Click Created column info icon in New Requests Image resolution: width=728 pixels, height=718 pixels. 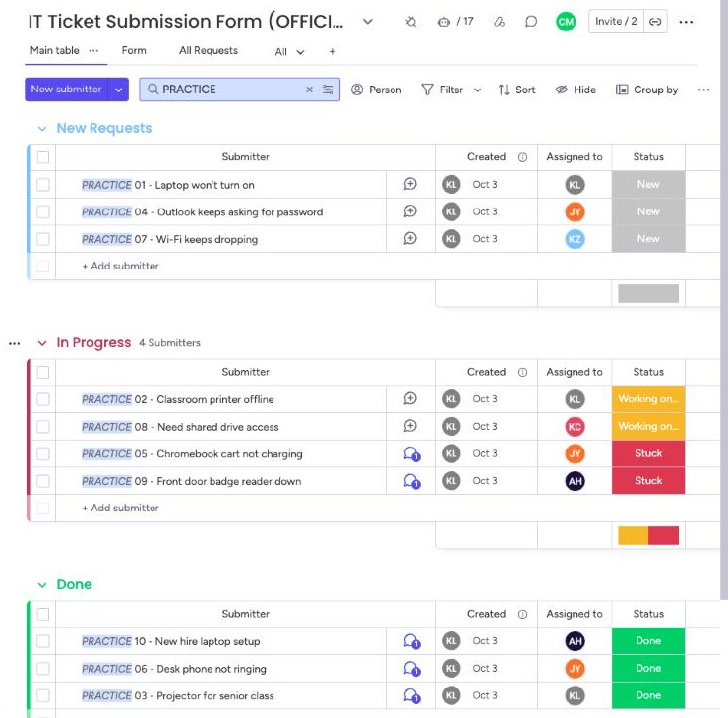(522, 157)
